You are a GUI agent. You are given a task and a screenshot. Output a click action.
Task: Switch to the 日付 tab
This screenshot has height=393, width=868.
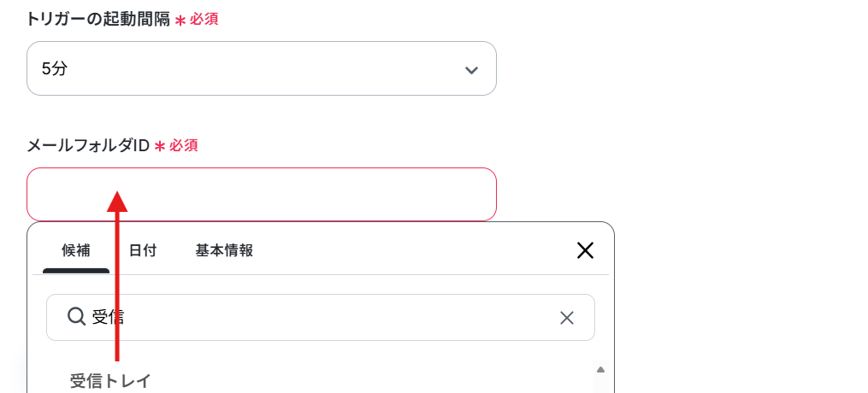tap(143, 250)
